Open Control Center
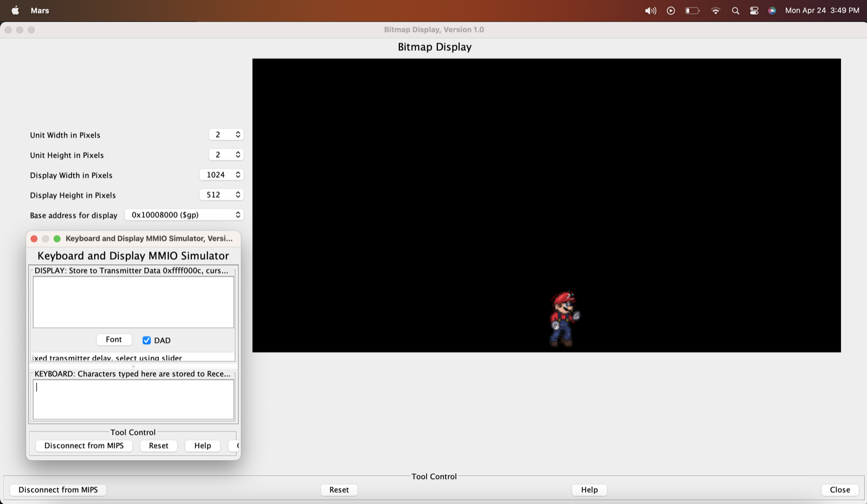867x504 pixels. [754, 10]
